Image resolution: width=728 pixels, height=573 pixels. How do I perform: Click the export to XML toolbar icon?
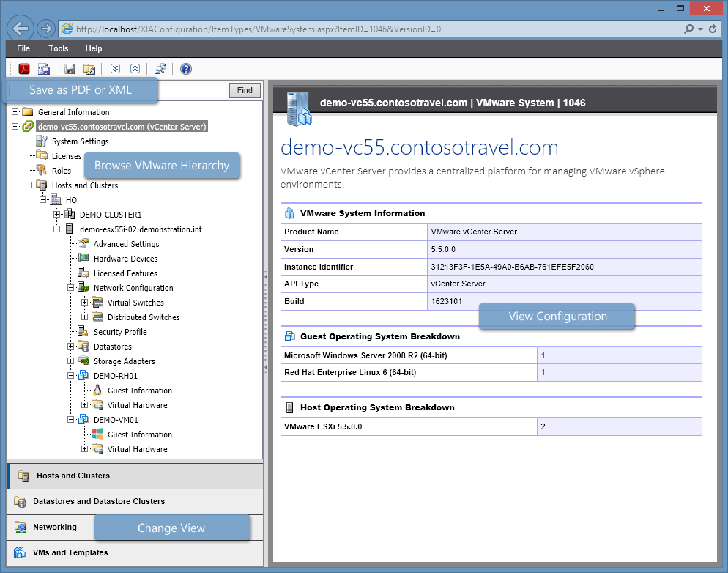[45, 68]
